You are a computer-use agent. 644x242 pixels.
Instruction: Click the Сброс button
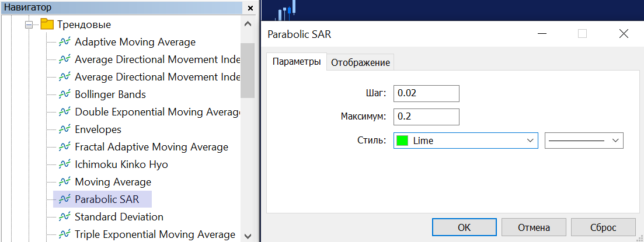point(603,227)
